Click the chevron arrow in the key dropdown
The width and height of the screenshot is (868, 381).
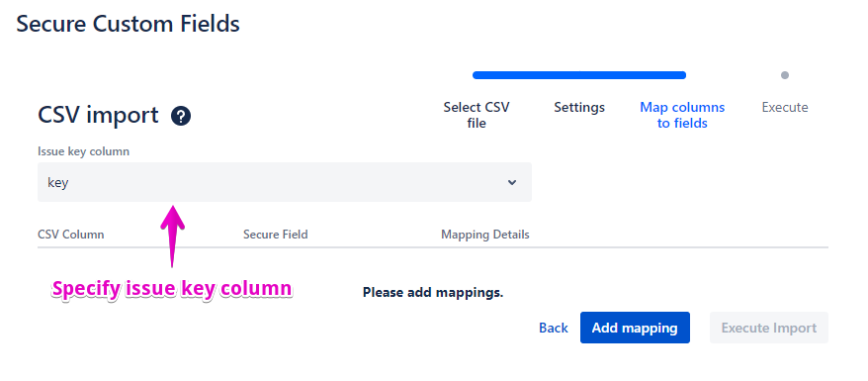[512, 182]
